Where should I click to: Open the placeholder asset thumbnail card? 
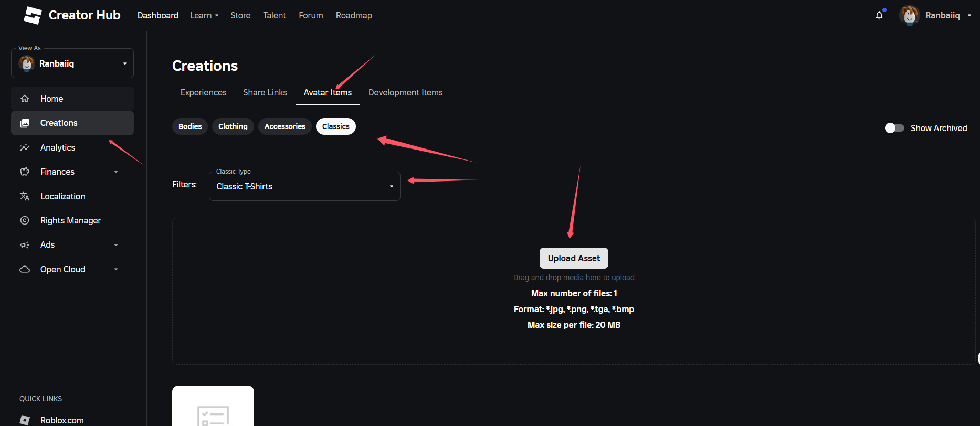point(213,407)
